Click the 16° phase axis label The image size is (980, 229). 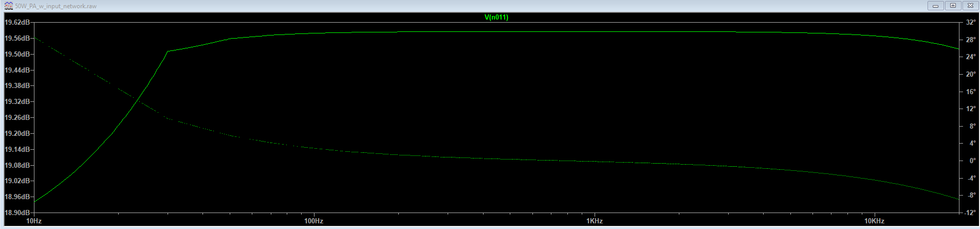(x=971, y=92)
